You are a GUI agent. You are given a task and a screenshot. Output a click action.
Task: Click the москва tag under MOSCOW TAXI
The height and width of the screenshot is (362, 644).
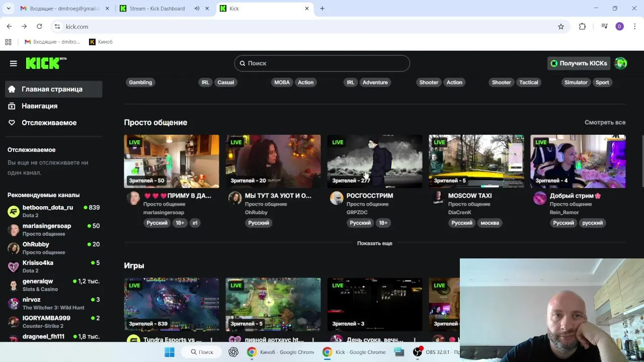490,223
